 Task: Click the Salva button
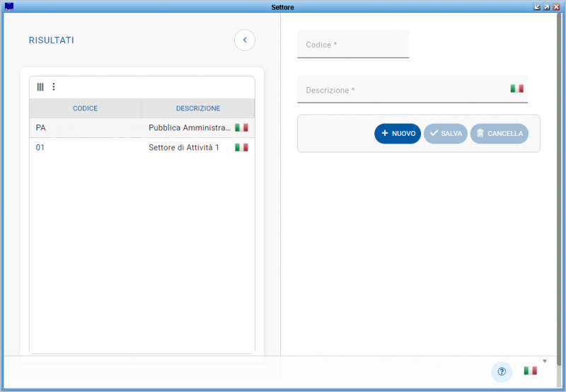pos(446,134)
